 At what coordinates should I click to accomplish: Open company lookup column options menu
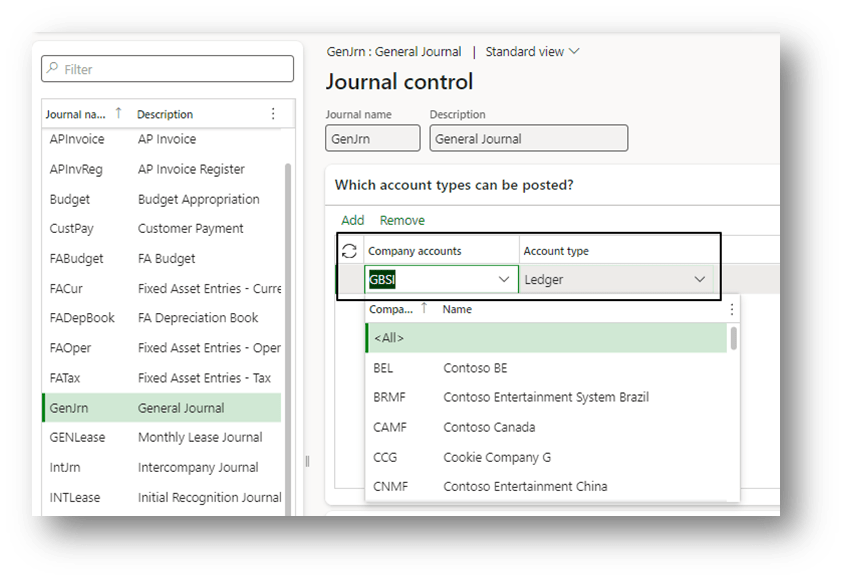[731, 310]
